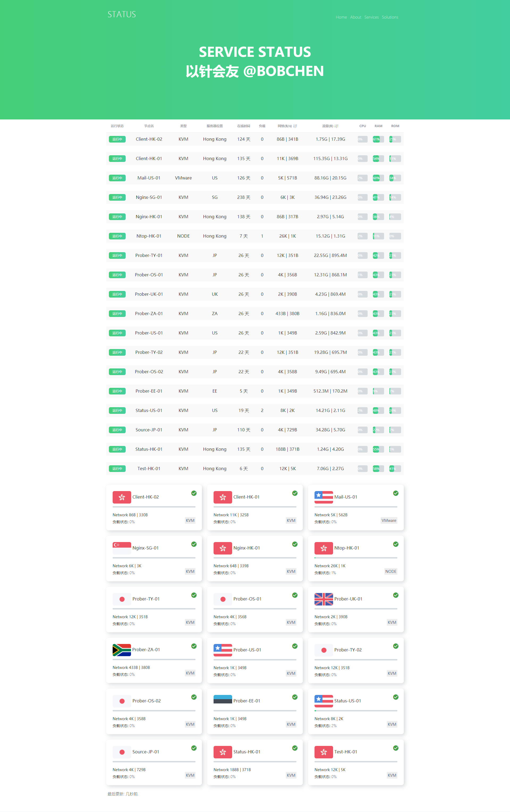Click the South Africa flag on the Prober-ZA-01 card
The image size is (510, 812).
click(122, 650)
